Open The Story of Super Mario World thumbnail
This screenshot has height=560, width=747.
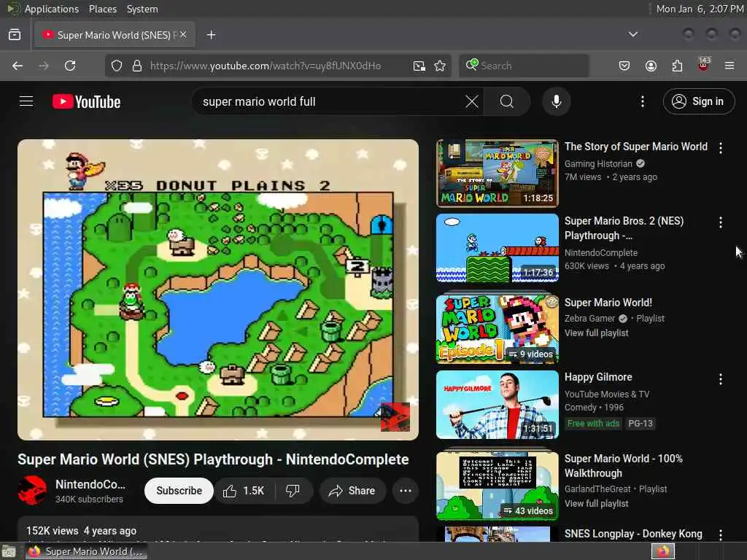497,174
